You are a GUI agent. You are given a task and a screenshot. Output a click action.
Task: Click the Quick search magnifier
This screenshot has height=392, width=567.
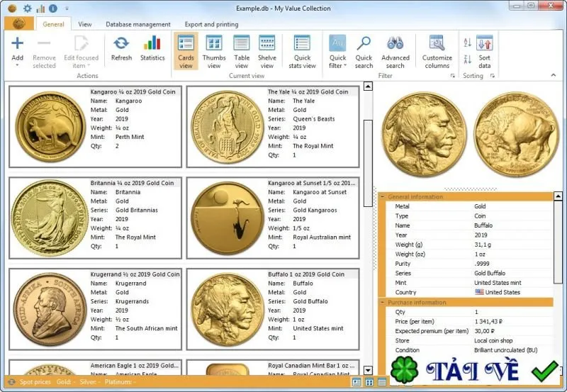pyautogui.click(x=364, y=51)
